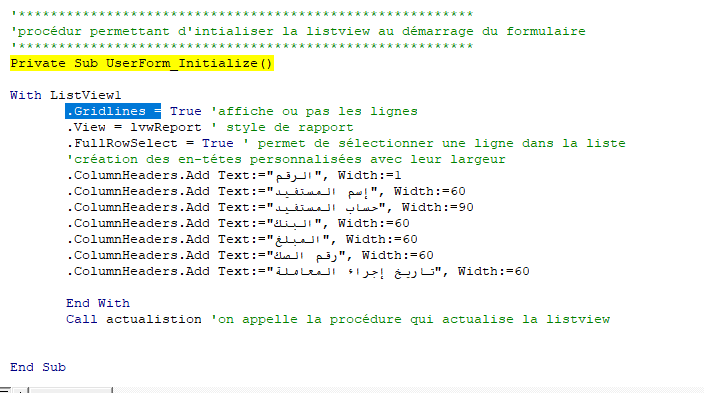This screenshot has height=393, width=704.
Task: Click the With ListView1 statement
Action: (66, 95)
